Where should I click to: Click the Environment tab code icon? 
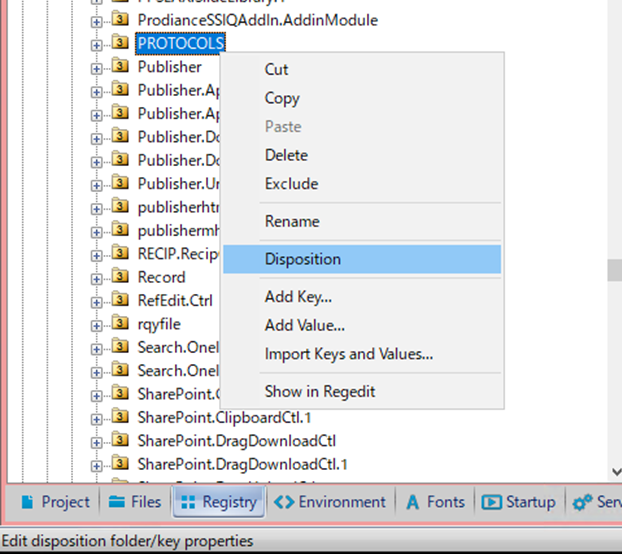tap(284, 502)
